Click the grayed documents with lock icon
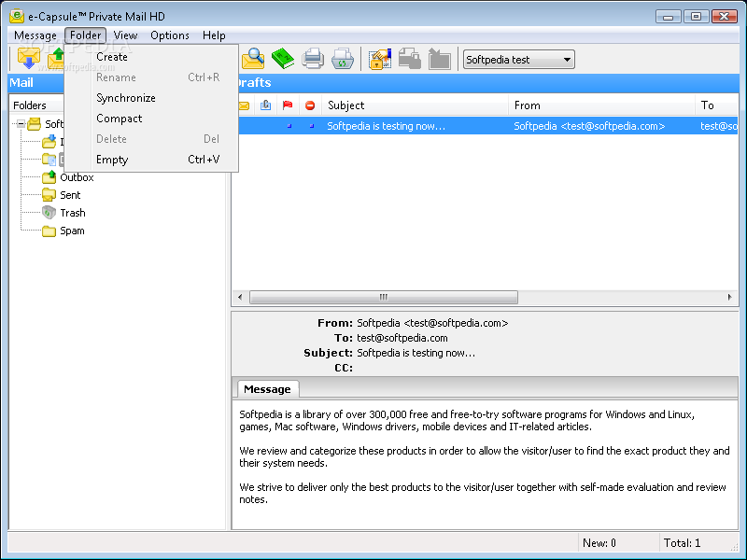 [x=409, y=59]
